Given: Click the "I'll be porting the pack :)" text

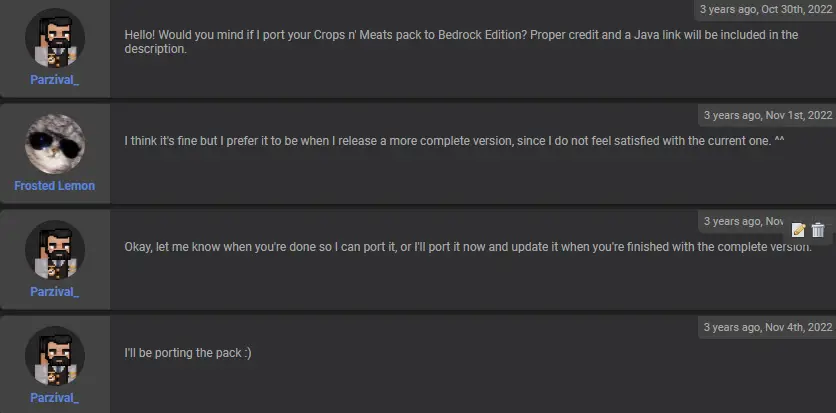Looking at the screenshot, I should click(x=188, y=352).
